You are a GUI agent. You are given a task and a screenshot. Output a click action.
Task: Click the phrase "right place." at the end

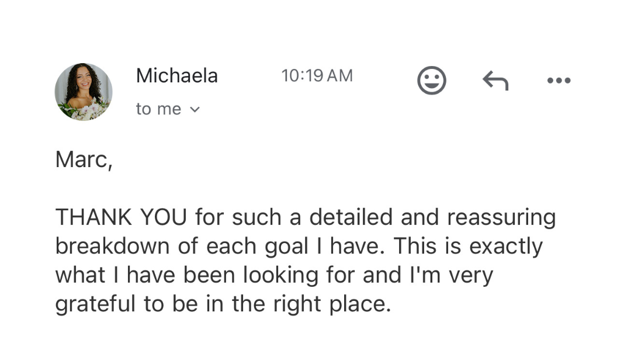click(x=332, y=305)
